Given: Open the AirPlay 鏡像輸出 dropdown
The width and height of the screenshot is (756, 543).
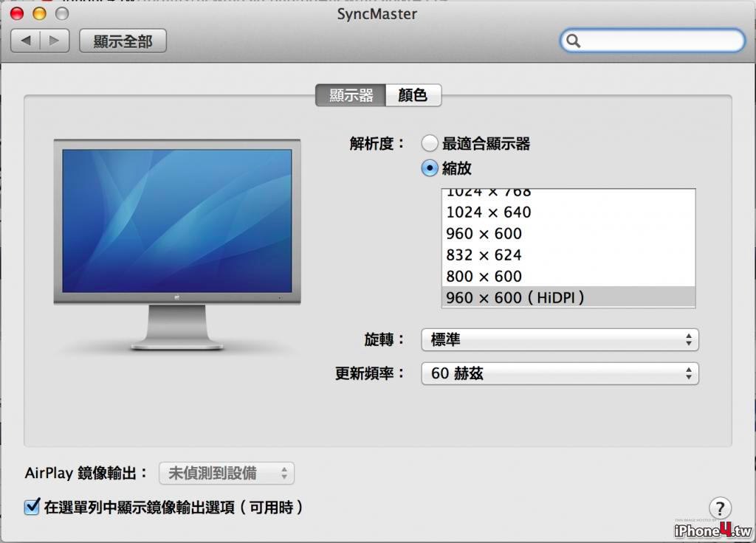Looking at the screenshot, I should click(227, 473).
